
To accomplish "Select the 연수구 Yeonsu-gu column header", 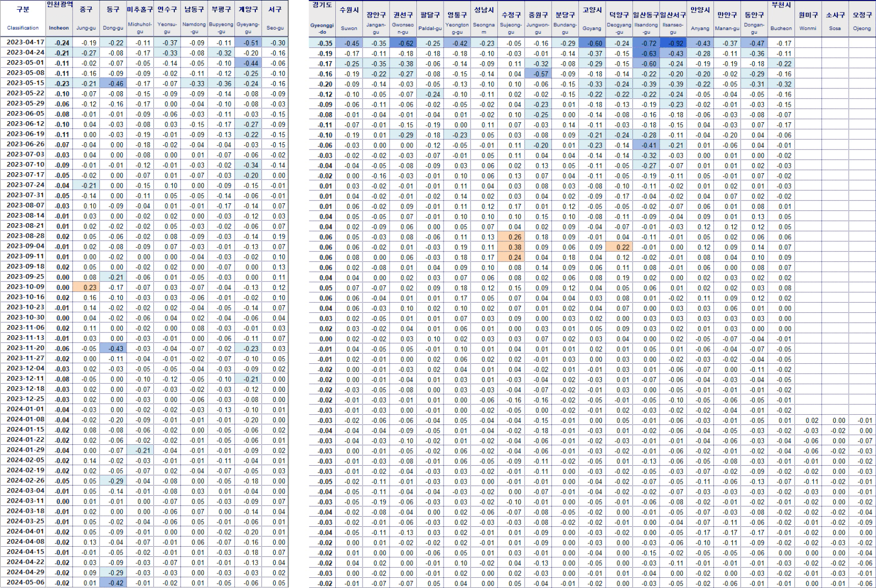I will pos(167,18).
